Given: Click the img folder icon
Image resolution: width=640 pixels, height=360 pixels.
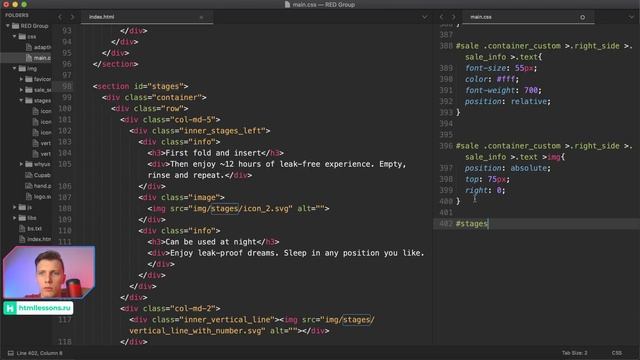Looking at the screenshot, I should coord(22,68).
